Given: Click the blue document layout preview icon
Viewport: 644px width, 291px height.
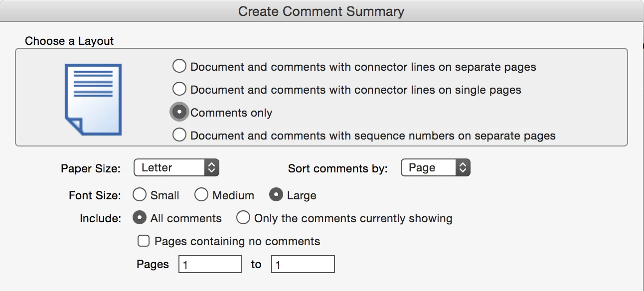Looking at the screenshot, I should (x=93, y=99).
